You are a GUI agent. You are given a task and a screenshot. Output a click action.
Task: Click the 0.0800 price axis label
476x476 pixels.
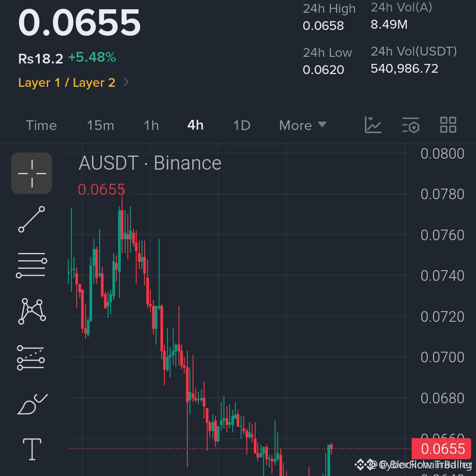tap(443, 154)
